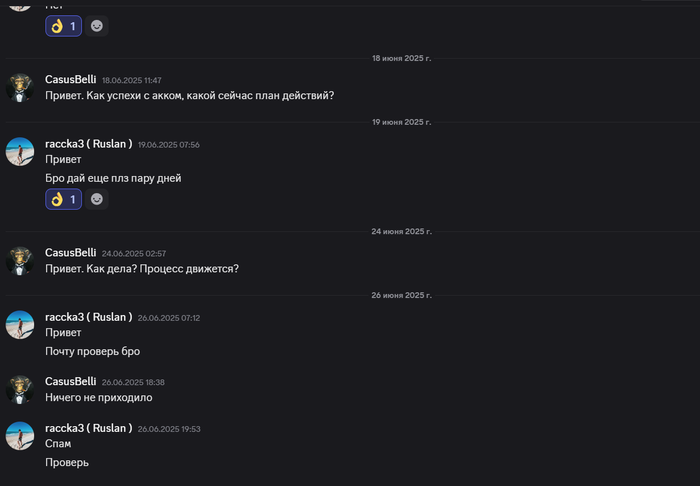Click the timestamp 26.06.2025 18:38
700x486 pixels.
(131, 382)
